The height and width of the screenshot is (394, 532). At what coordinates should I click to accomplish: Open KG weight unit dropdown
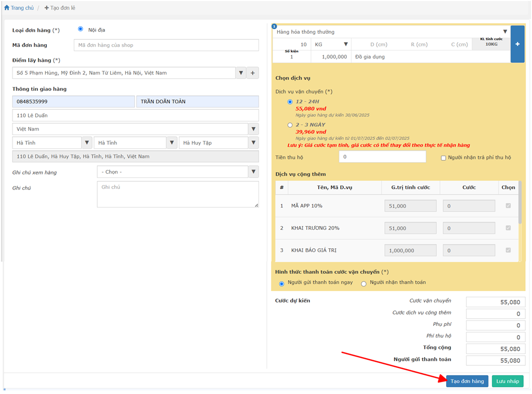click(346, 44)
